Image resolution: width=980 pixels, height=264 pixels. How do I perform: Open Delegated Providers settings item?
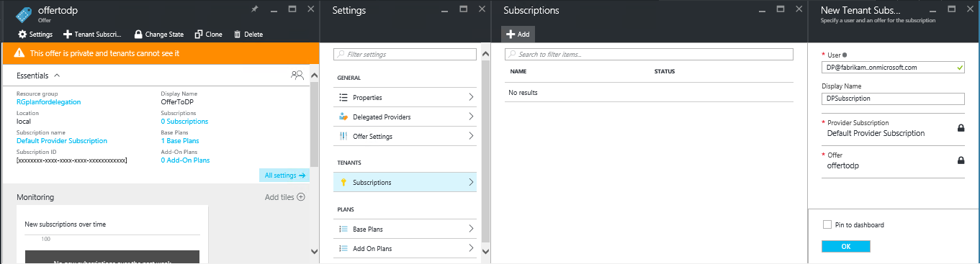pyautogui.click(x=405, y=117)
